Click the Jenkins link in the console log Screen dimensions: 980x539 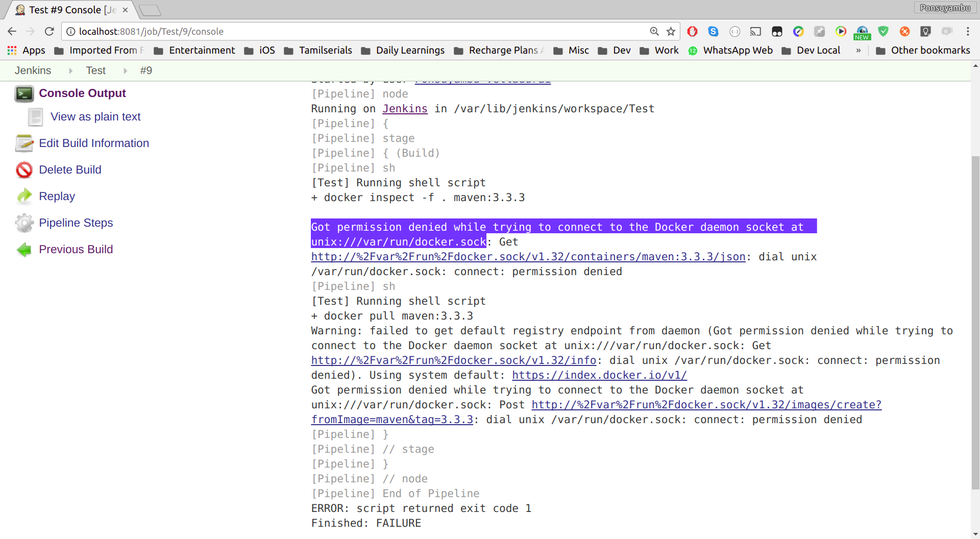pyautogui.click(x=405, y=109)
